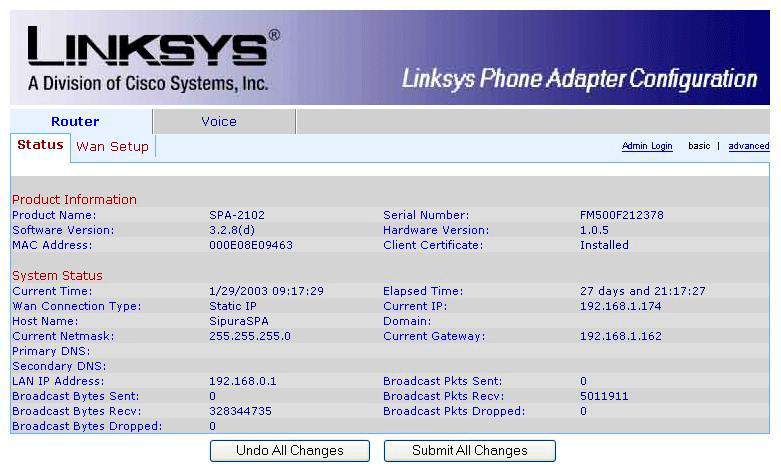This screenshot has width=781, height=466.
Task: Click the Linksys Phone Adapter Configuration title
Action: click(x=579, y=79)
